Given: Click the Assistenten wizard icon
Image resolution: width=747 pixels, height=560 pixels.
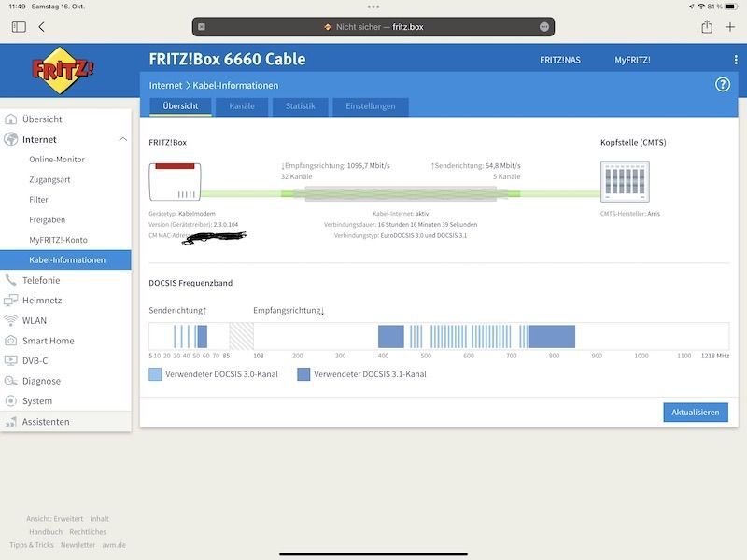Looking at the screenshot, I should coord(10,422).
